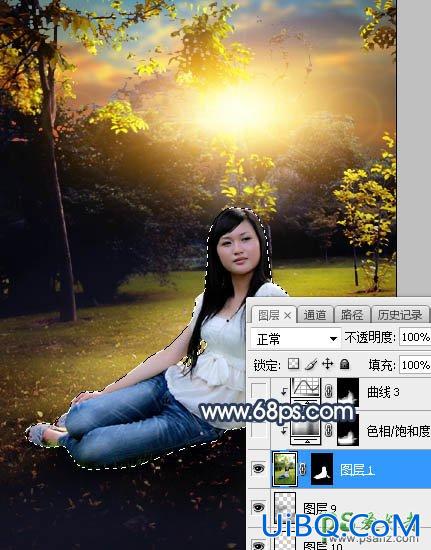Click mask link icon on 色相/饱和度

[x=329, y=430]
